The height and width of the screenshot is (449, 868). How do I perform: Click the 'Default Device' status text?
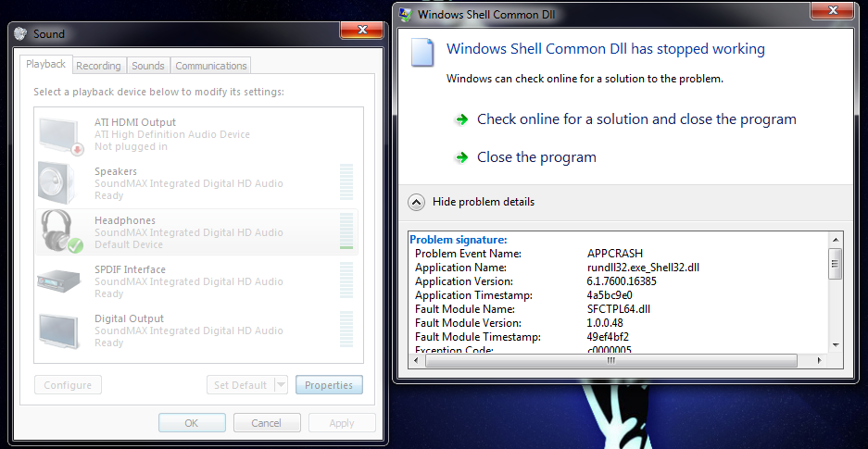129,244
